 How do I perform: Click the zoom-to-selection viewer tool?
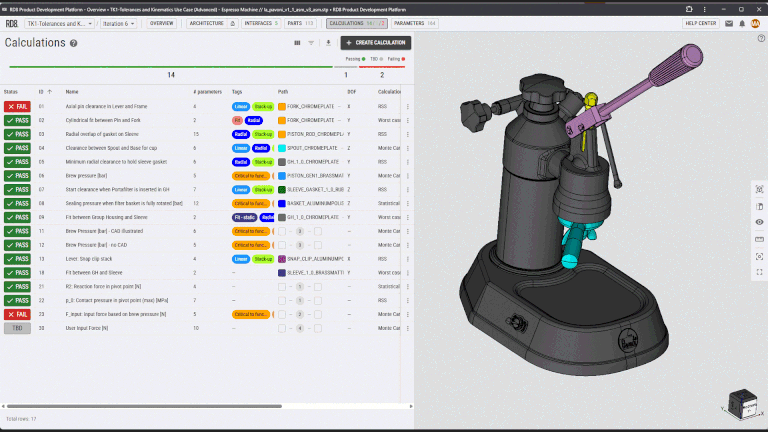(x=759, y=190)
